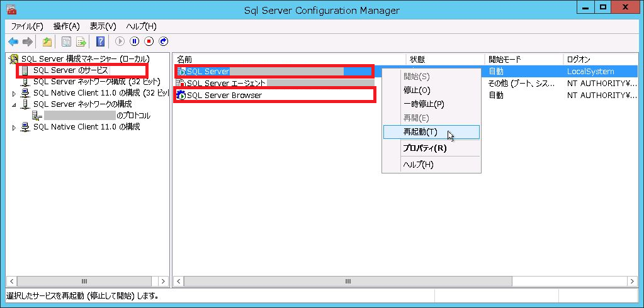Click the Start service play icon

(120, 41)
